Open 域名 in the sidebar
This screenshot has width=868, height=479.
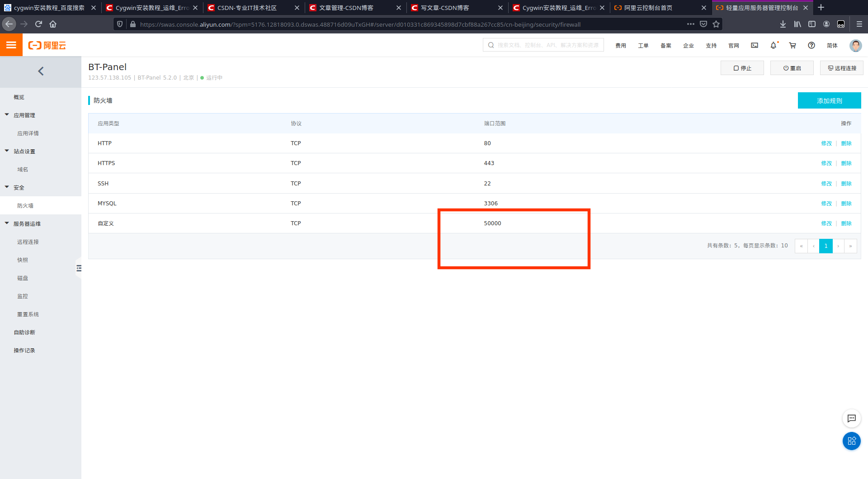[23, 170]
